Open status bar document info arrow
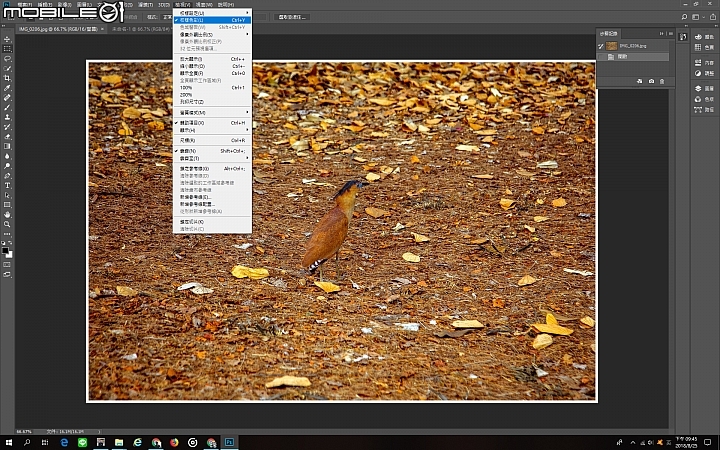Viewport: 720px width, 450px height. point(99,432)
